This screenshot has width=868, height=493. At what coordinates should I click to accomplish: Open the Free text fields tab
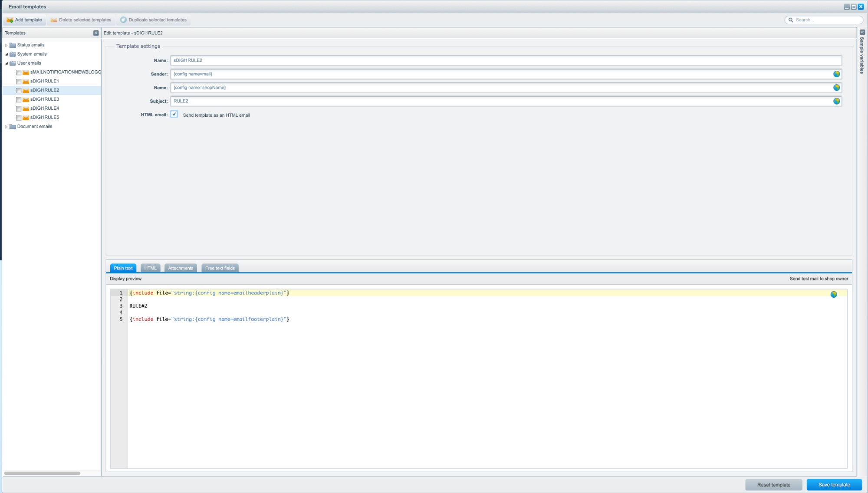tap(220, 268)
